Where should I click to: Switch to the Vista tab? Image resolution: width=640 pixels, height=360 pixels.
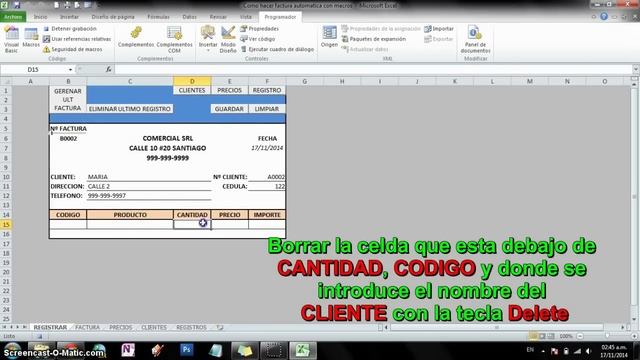point(246,17)
